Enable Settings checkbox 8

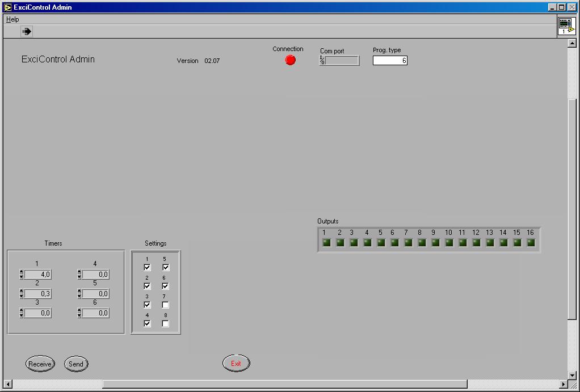(165, 323)
